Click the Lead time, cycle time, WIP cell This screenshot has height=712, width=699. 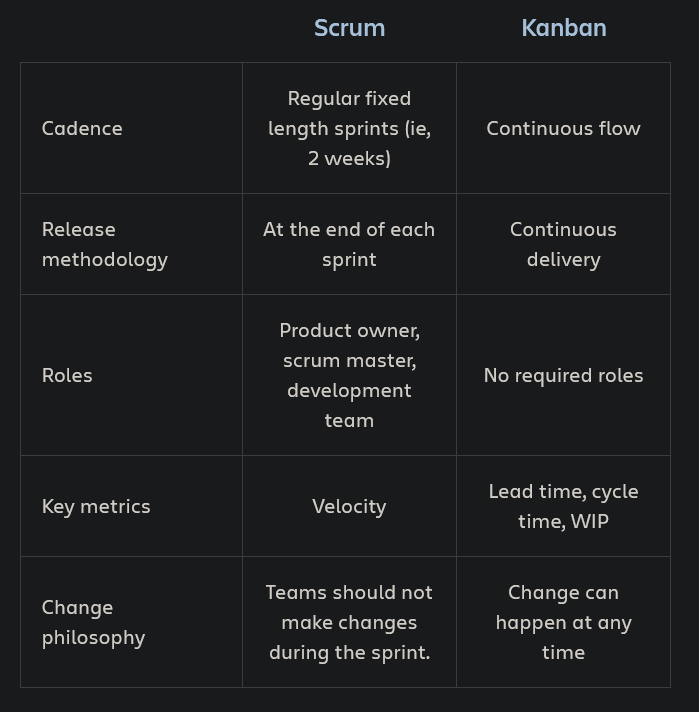pos(563,507)
